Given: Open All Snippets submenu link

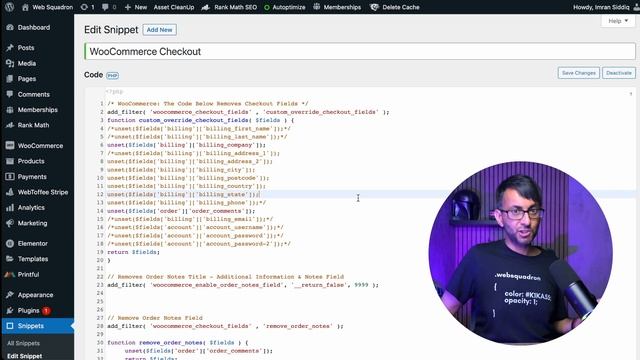Looking at the screenshot, I should tap(23, 343).
